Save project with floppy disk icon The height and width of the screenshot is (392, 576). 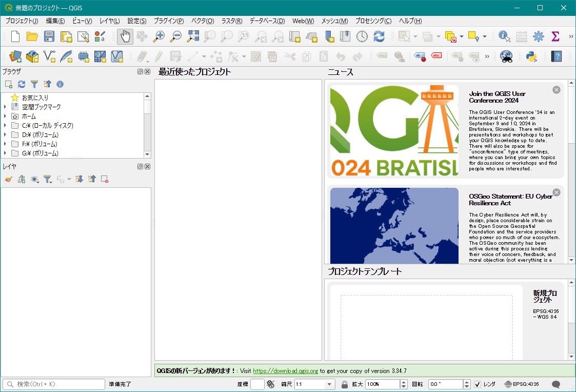click(49, 36)
